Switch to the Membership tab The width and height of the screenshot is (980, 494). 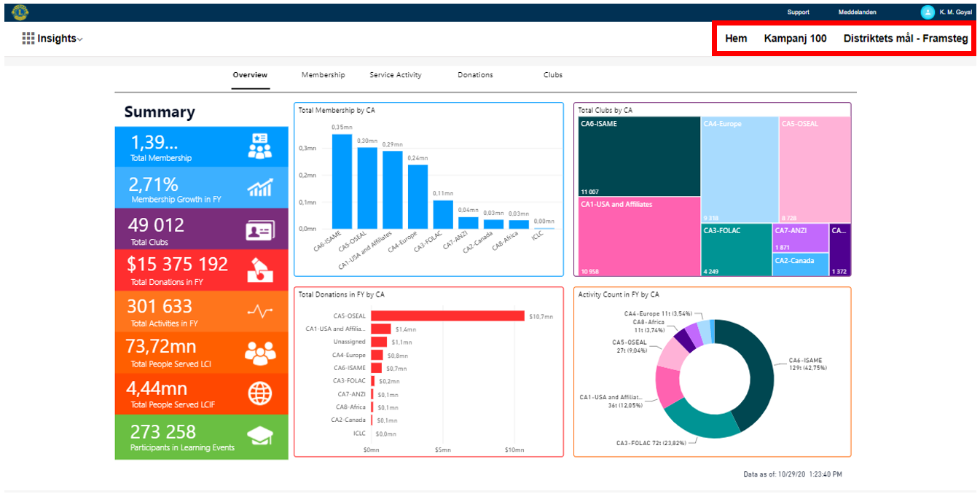tap(323, 75)
